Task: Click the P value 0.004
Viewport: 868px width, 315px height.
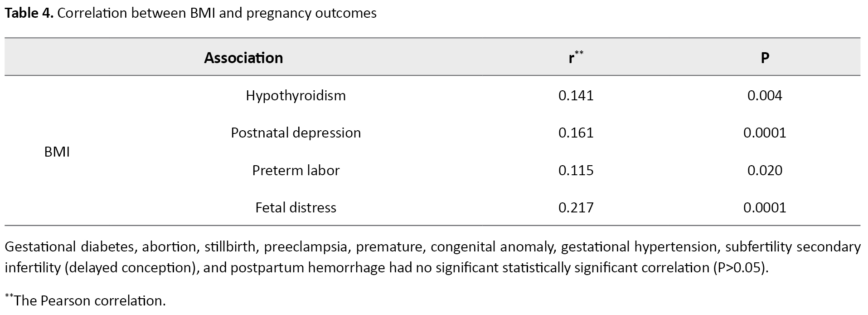Action: click(x=765, y=95)
